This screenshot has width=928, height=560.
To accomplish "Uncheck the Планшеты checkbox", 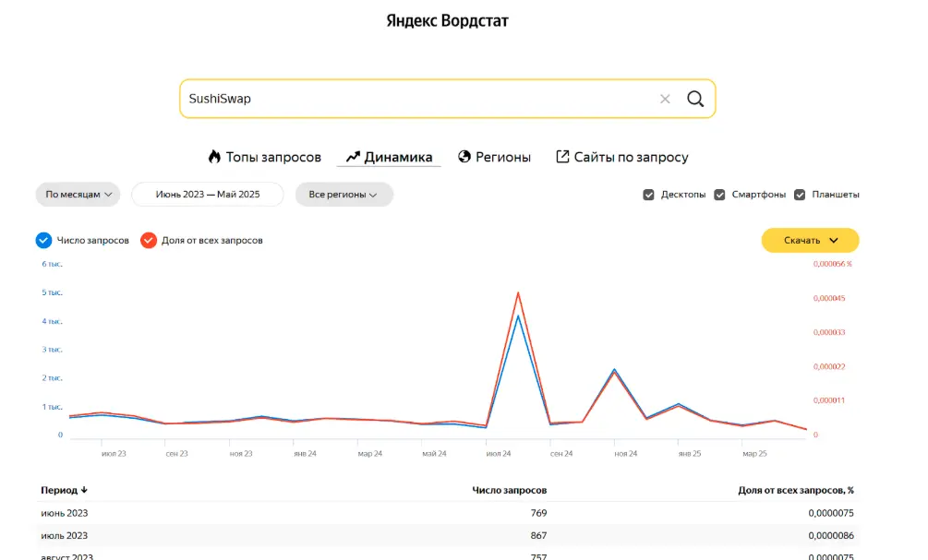I will click(800, 195).
